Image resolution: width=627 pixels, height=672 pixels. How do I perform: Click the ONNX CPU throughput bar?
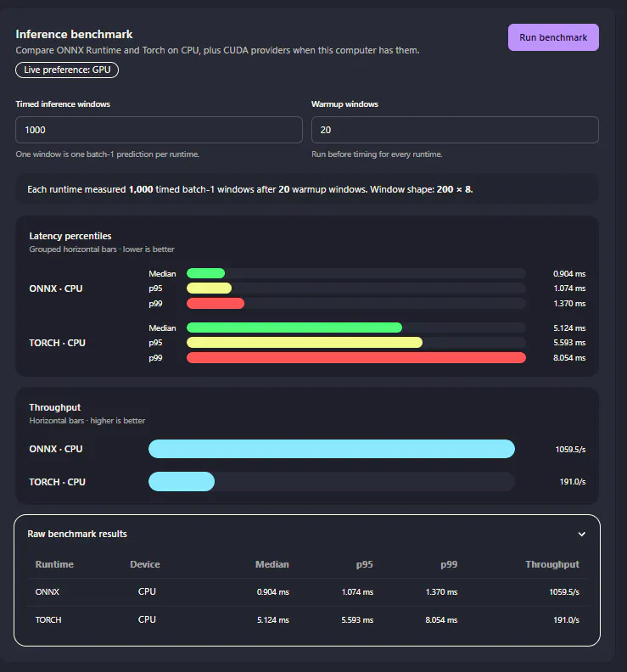click(x=332, y=449)
